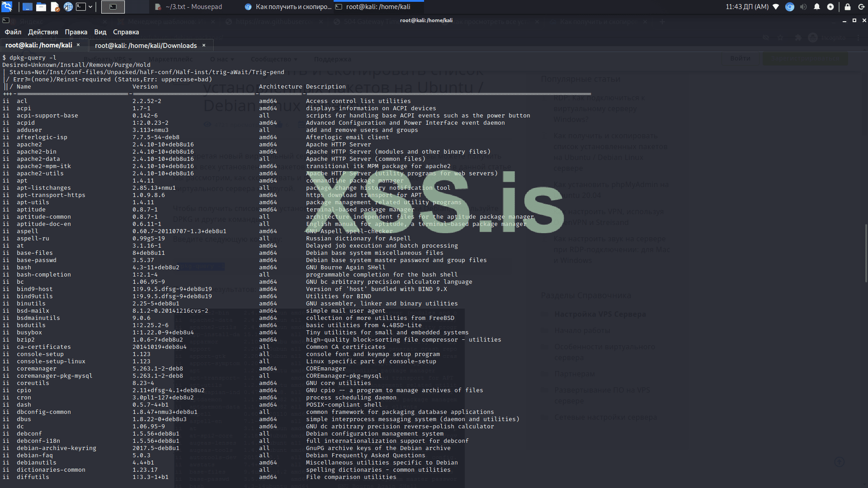Launch the file manager from panel
This screenshot has width=868, height=488.
pyautogui.click(x=41, y=7)
